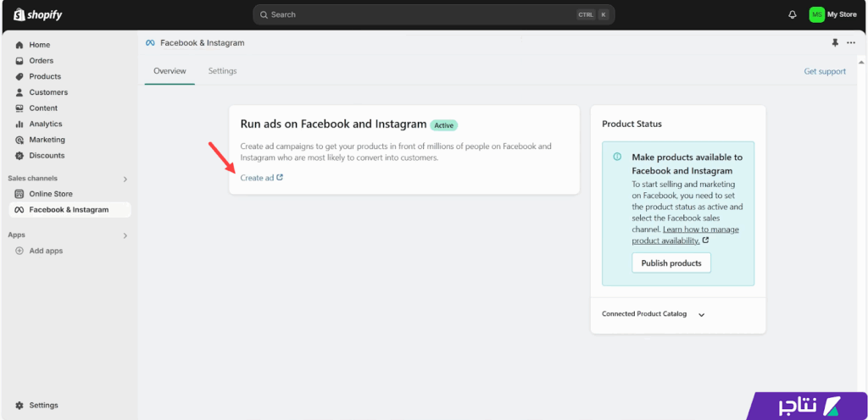This screenshot has height=420, width=868.
Task: Click the Get support link
Action: point(824,71)
